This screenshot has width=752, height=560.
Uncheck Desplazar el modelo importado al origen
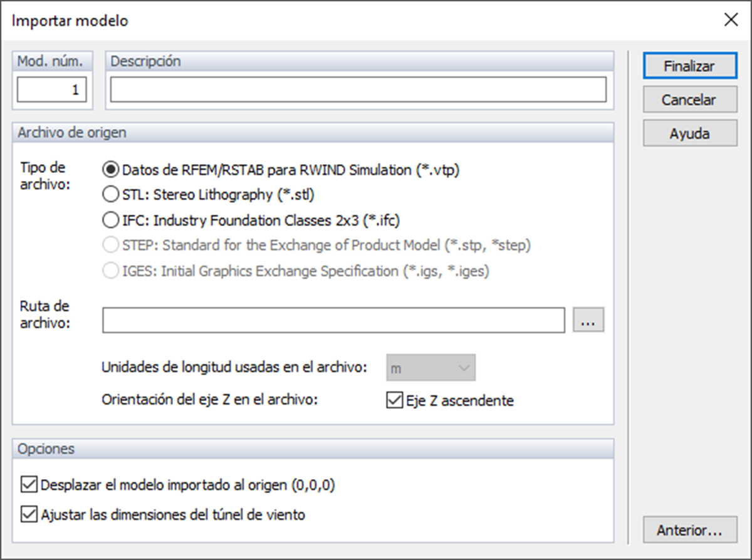coord(29,485)
